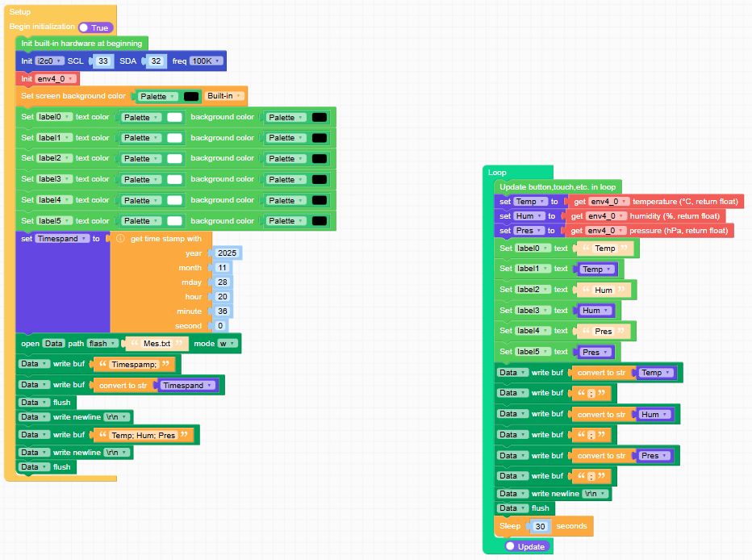Toggle the Begin initialization True switch

click(95, 27)
